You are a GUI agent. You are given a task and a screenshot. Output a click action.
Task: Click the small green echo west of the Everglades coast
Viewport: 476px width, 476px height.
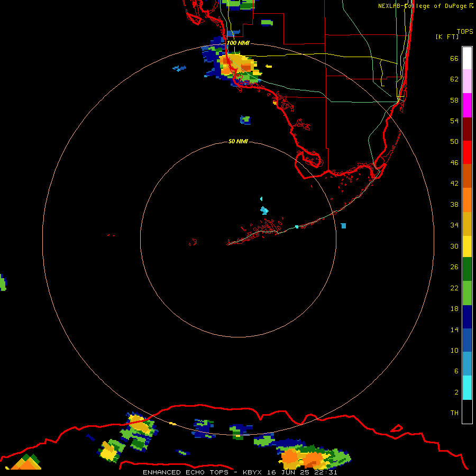point(245,120)
